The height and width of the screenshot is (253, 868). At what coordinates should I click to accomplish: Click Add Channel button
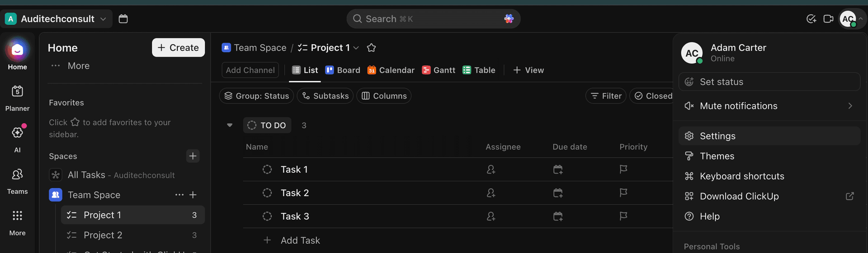click(x=250, y=70)
